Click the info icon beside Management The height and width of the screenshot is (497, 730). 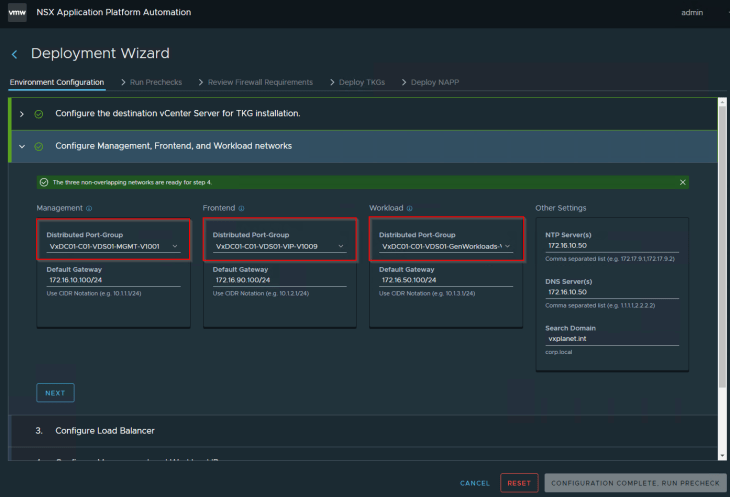[89, 208]
